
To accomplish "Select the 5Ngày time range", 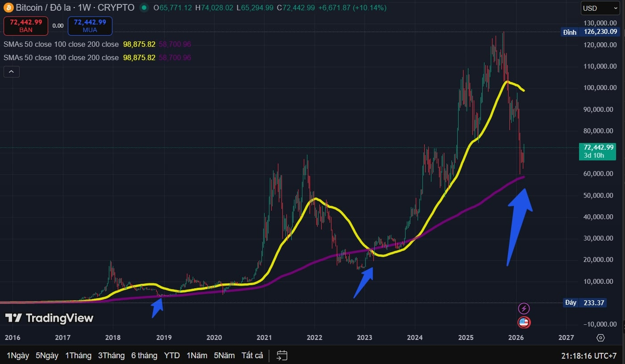I will (47, 356).
